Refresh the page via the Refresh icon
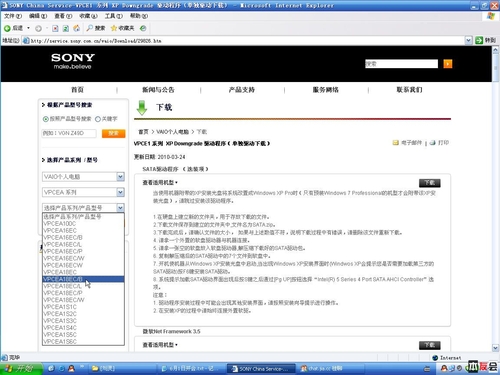The height and width of the screenshot is (375, 500). coord(66,28)
